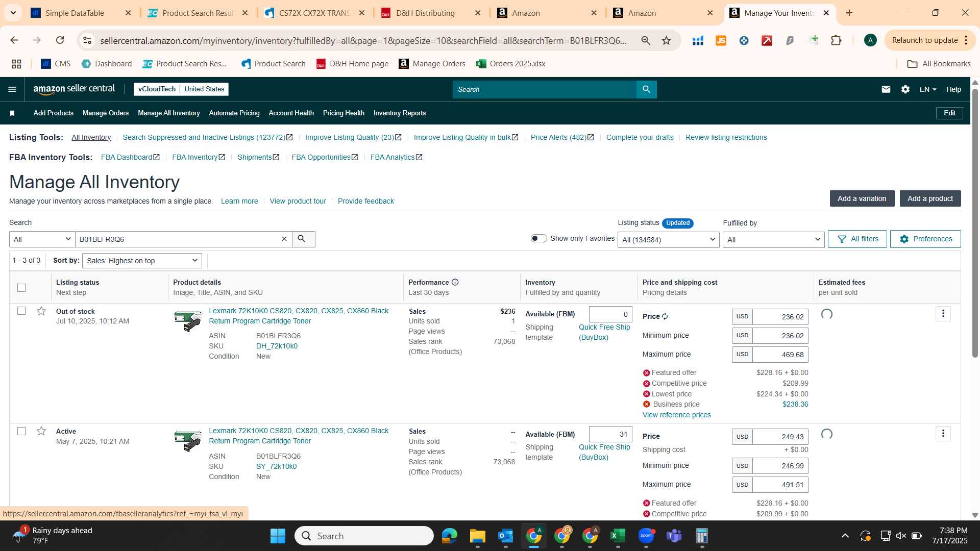Image resolution: width=980 pixels, height=551 pixels.
Task: Reload the browser page
Action: [60, 40]
